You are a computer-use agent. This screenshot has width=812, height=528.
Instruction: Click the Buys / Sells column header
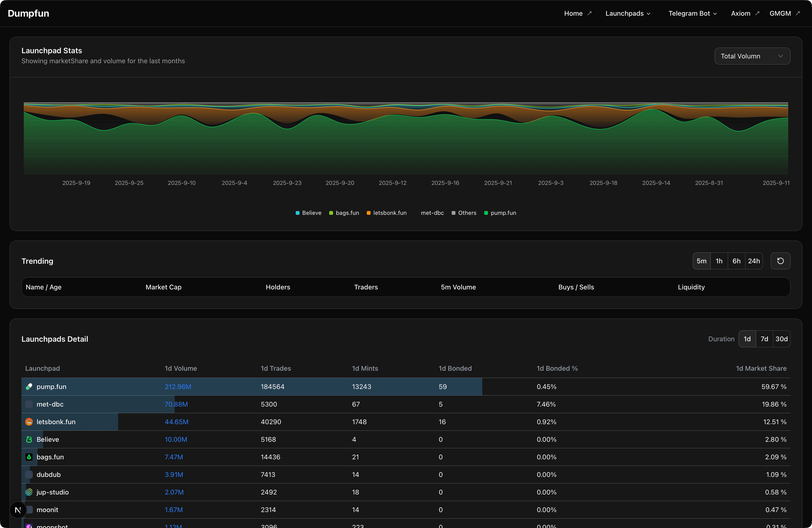576,287
